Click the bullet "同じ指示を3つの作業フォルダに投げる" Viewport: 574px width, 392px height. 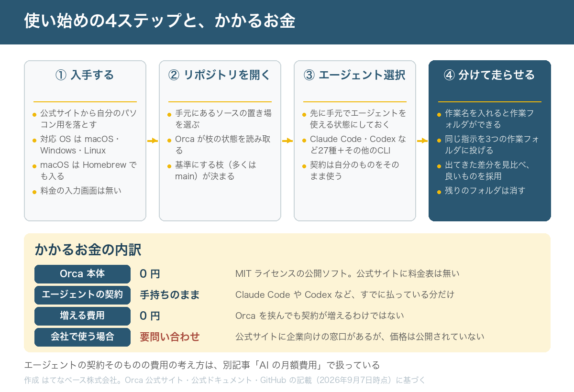point(492,144)
